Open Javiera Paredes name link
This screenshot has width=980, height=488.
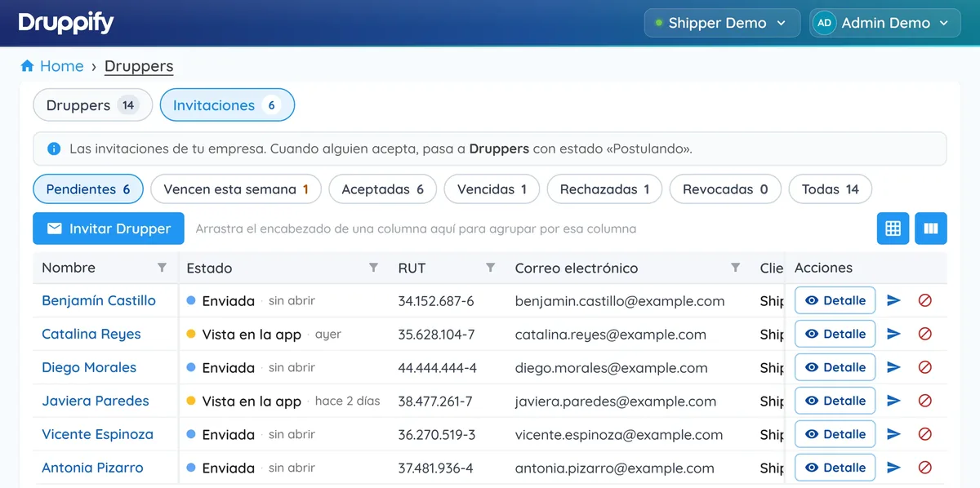96,401
